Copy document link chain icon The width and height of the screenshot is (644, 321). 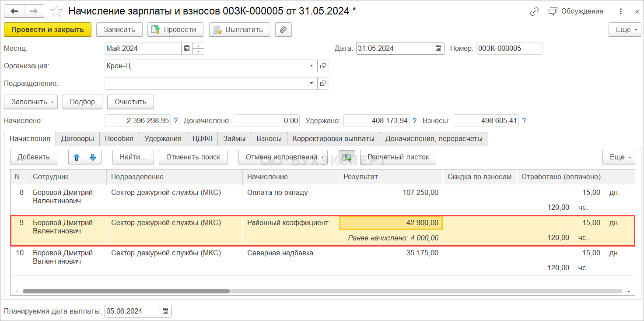coord(534,11)
